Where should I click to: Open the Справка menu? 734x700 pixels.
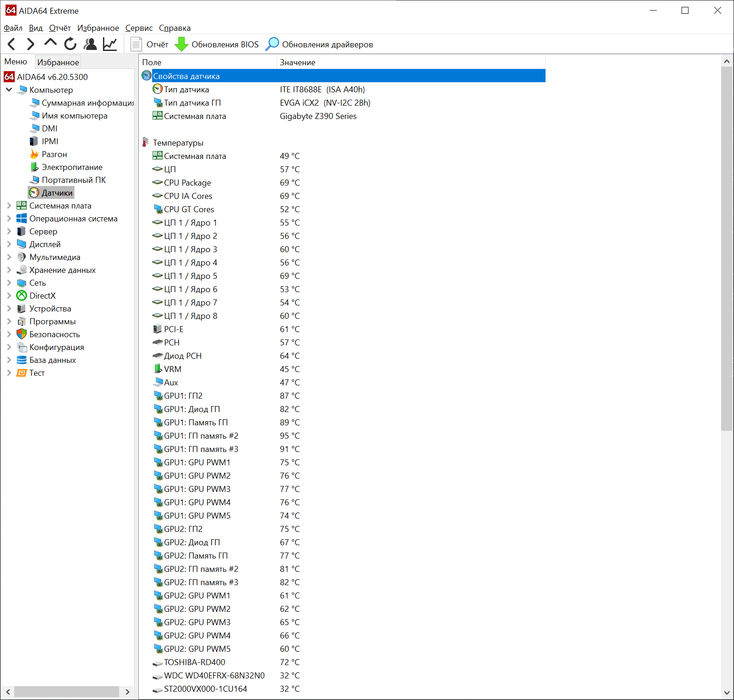click(175, 28)
